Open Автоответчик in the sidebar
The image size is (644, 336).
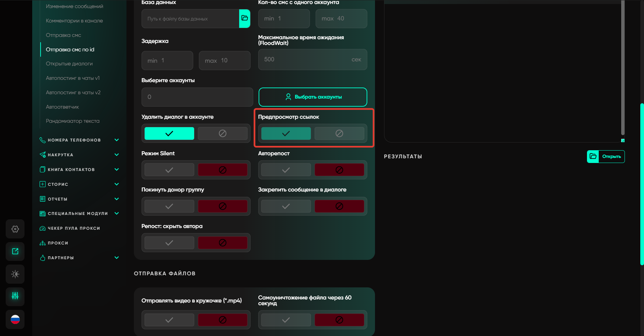point(62,107)
